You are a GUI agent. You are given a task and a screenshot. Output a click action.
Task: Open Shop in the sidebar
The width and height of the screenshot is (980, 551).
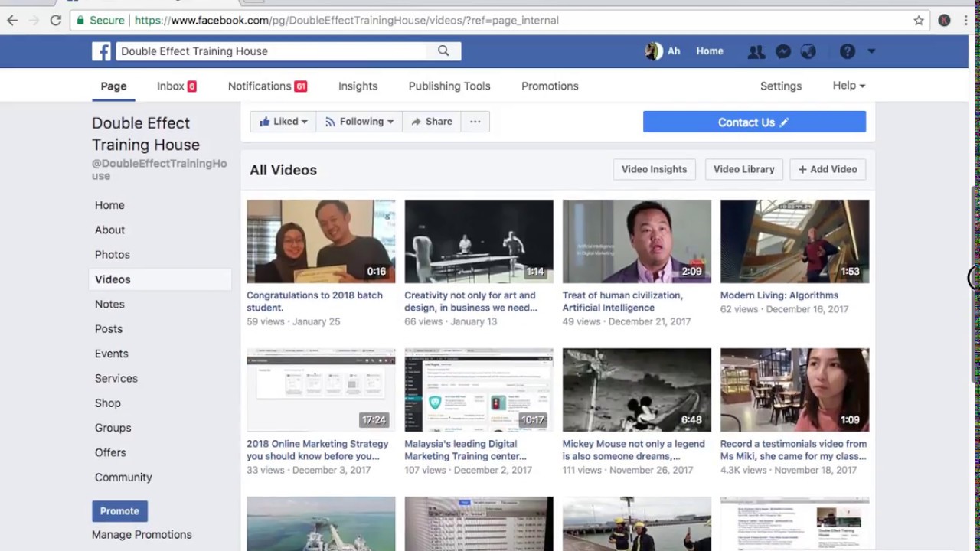107,403
